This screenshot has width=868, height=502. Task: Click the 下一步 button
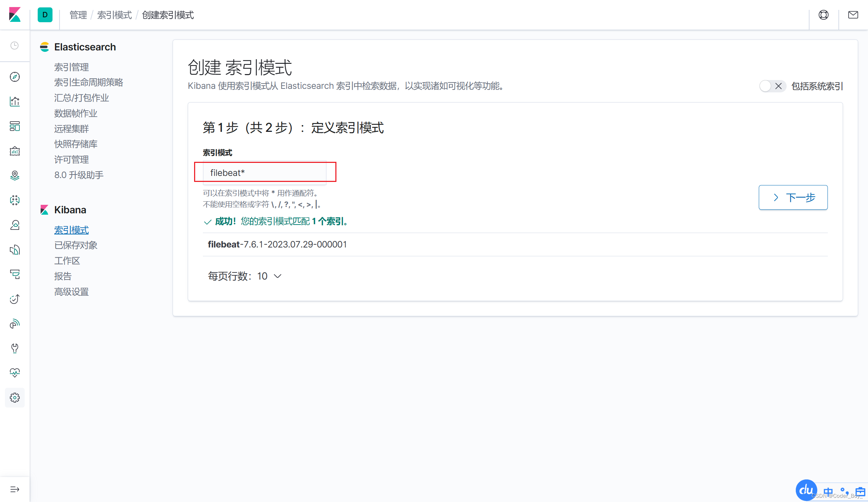coord(793,197)
